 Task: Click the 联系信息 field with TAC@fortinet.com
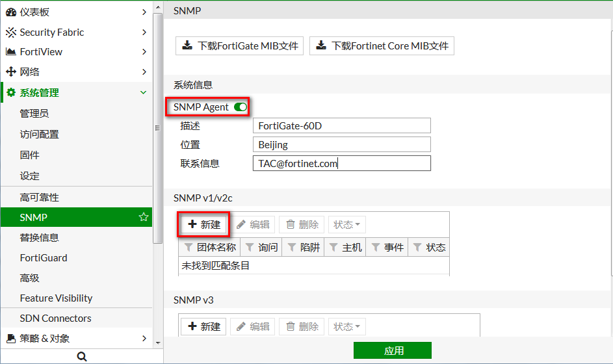[x=342, y=163]
